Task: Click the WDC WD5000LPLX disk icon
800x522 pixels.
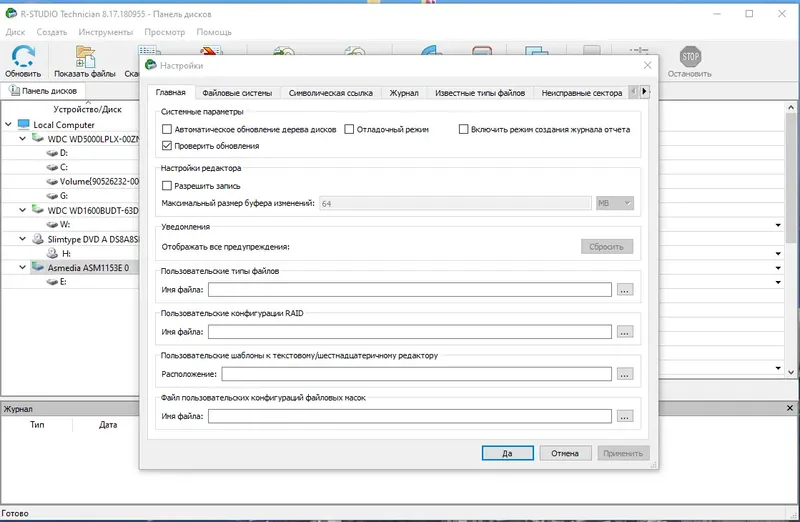Action: (38, 138)
